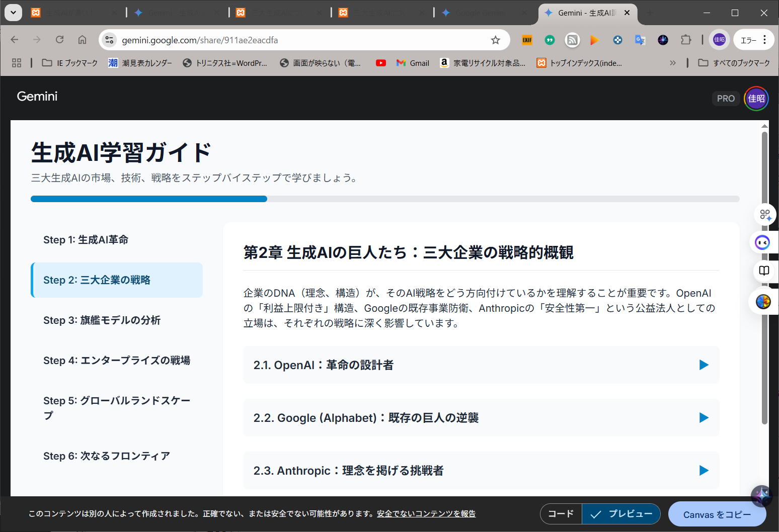Screen dimensions: 779x532
Task: Select Step 6: 次なるフロンティア
Action: pyautogui.click(x=117, y=456)
